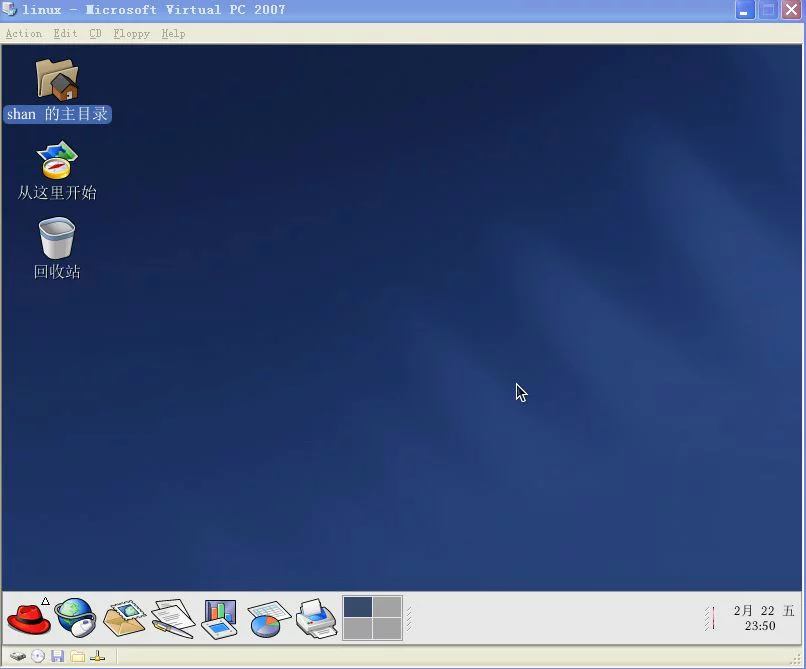806x669 pixels.
Task: Launch the word processor with pen icon
Action: point(172,618)
